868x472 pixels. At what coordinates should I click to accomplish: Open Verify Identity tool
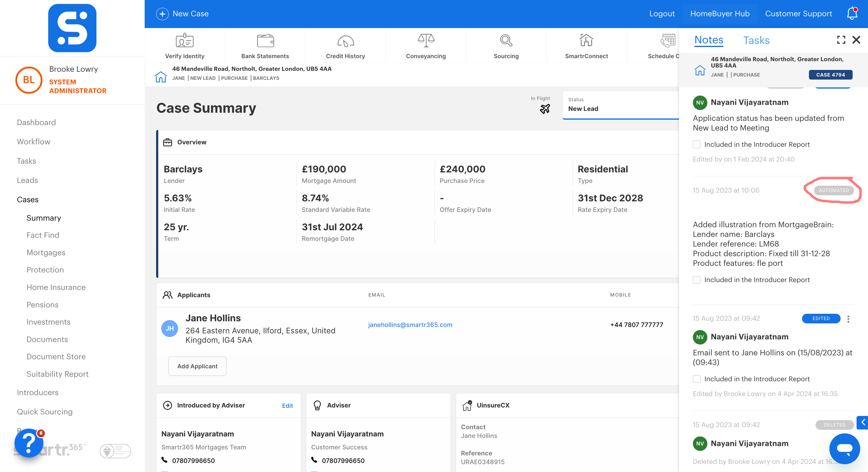coord(185,46)
